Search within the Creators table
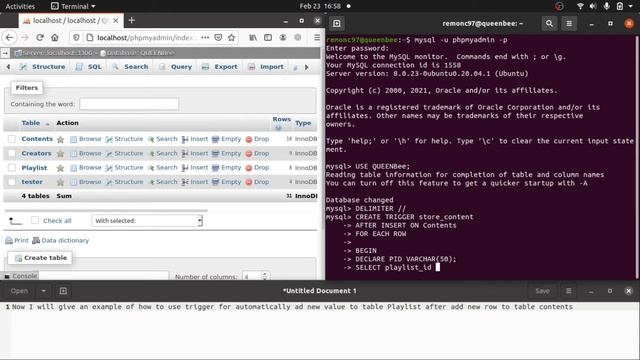Viewport: 640px width, 360px height. click(x=162, y=153)
